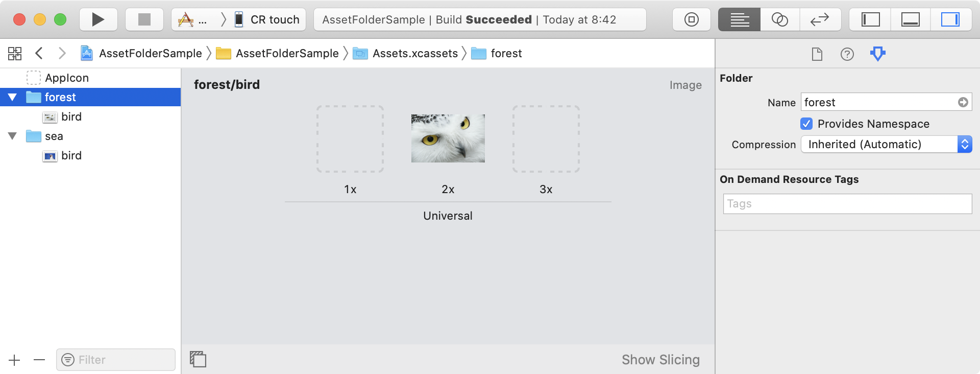
Task: Add a new asset with plus button
Action: coord(14,360)
